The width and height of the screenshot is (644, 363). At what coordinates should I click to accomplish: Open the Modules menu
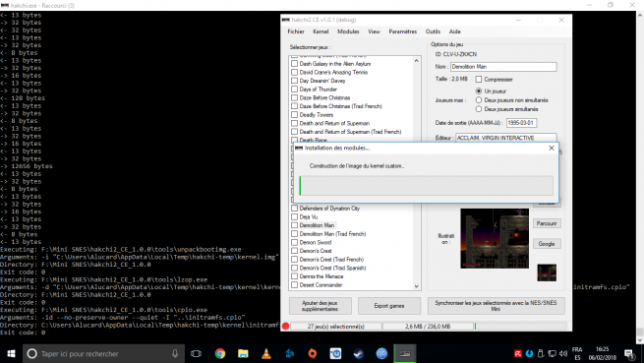pos(348,31)
